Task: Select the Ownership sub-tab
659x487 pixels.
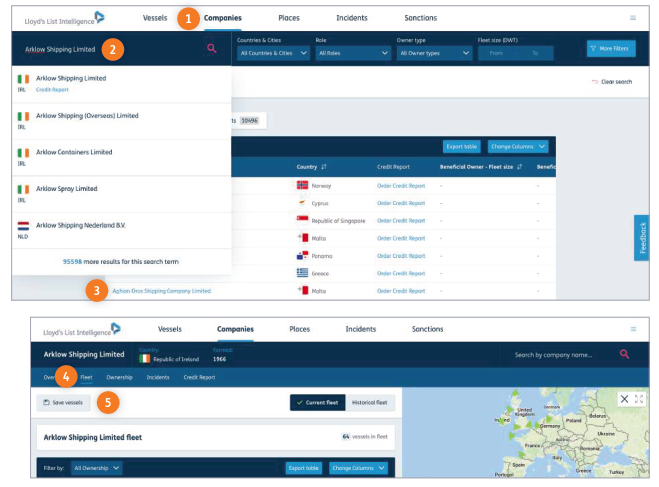Action: pyautogui.click(x=119, y=377)
